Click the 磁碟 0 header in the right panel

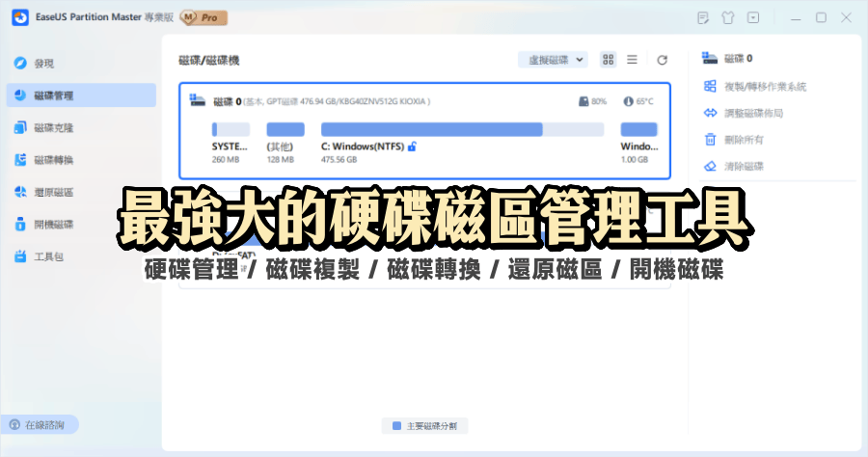click(x=738, y=58)
